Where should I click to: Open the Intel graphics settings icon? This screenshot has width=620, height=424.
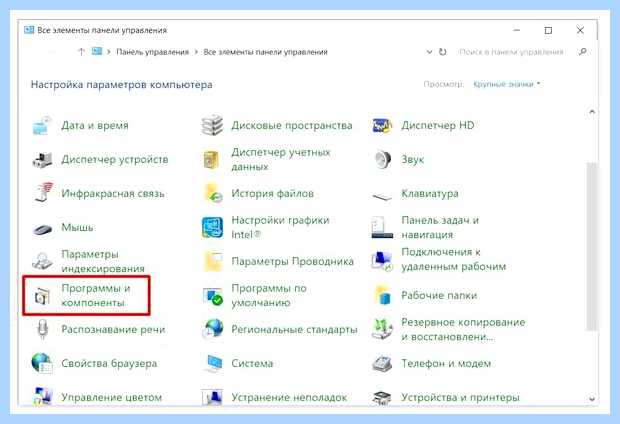click(212, 227)
